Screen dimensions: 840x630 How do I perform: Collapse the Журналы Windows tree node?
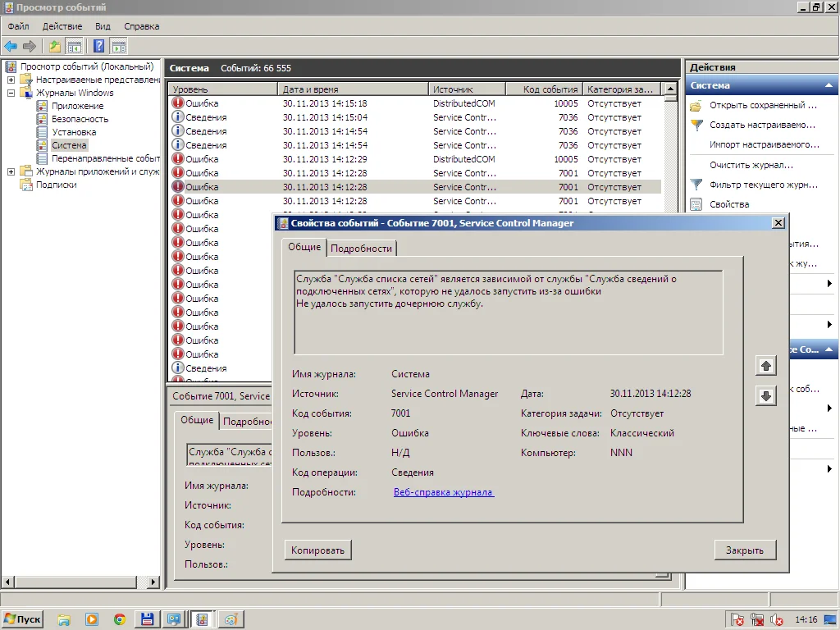(x=11, y=93)
